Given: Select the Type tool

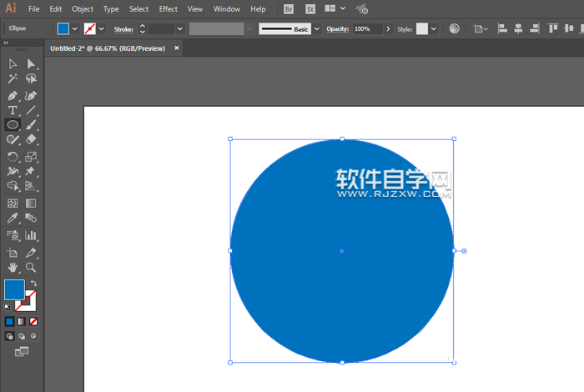Looking at the screenshot, I should tap(13, 110).
